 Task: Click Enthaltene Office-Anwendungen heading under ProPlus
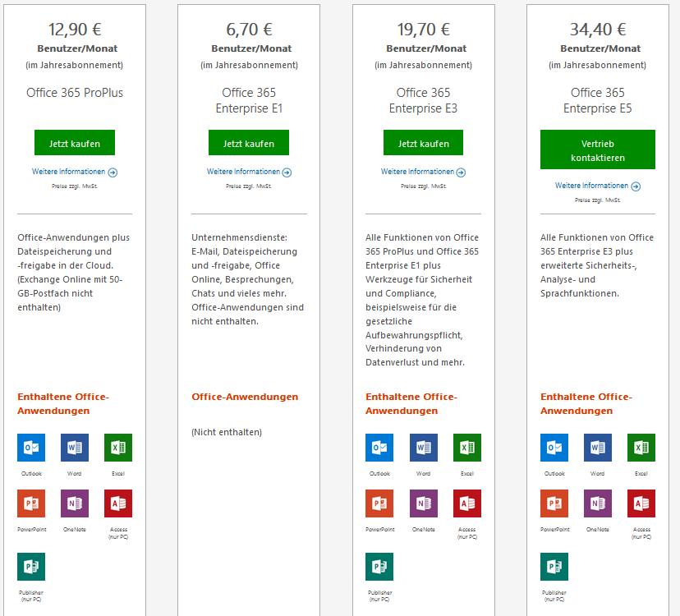coord(63,403)
